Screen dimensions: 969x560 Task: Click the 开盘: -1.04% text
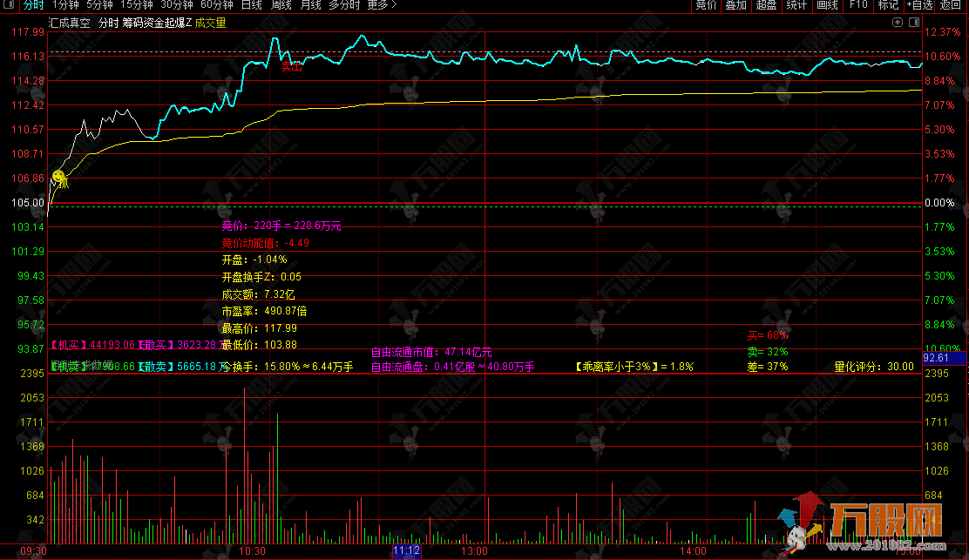pos(254,260)
